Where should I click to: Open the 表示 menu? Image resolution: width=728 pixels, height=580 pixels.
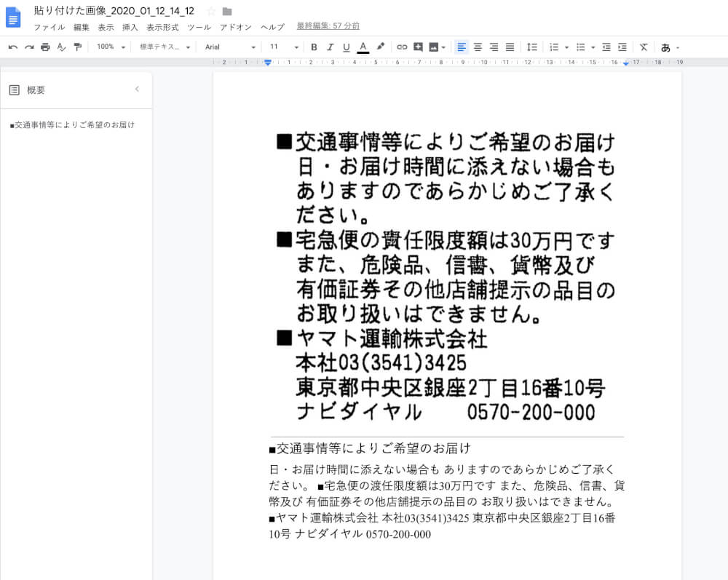coord(106,28)
